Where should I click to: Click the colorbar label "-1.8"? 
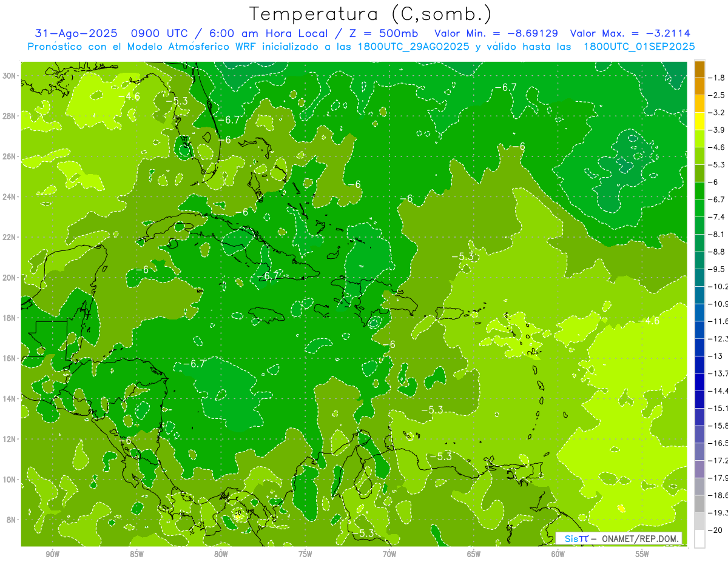717,78
